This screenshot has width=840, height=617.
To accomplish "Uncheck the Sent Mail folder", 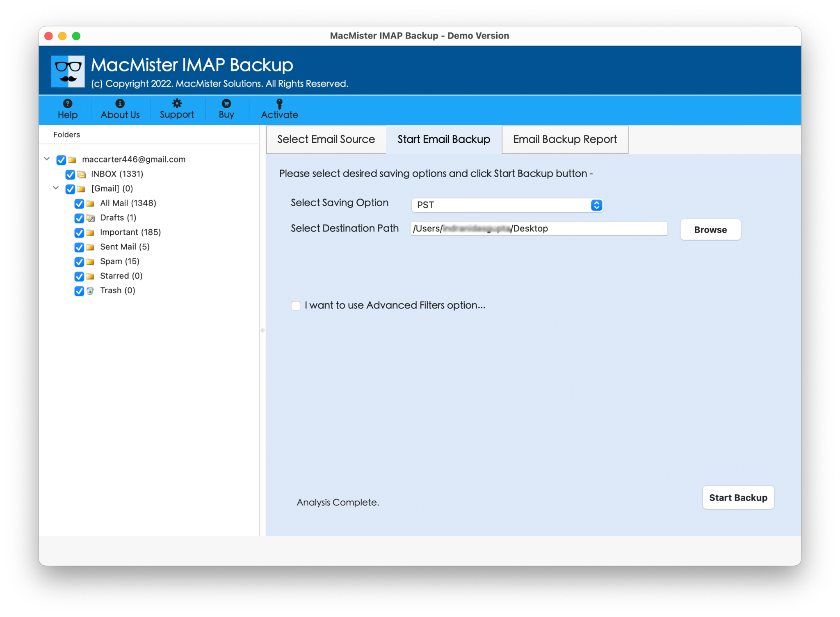I will (79, 247).
